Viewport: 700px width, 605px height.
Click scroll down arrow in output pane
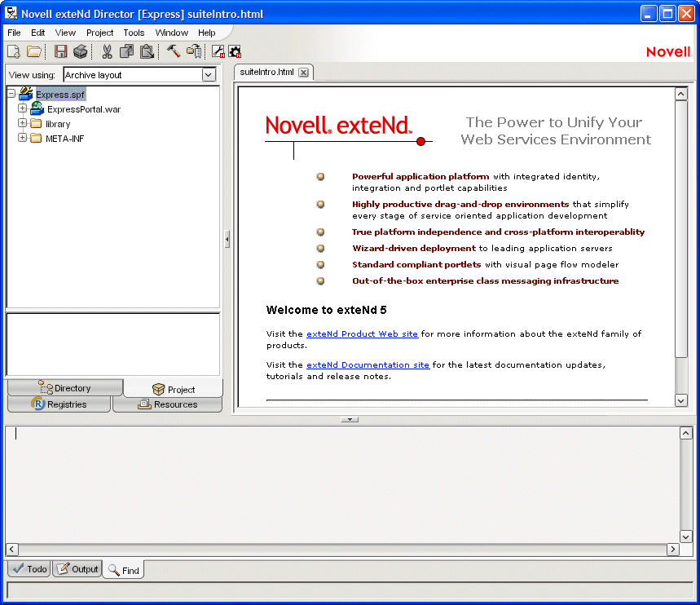(685, 536)
